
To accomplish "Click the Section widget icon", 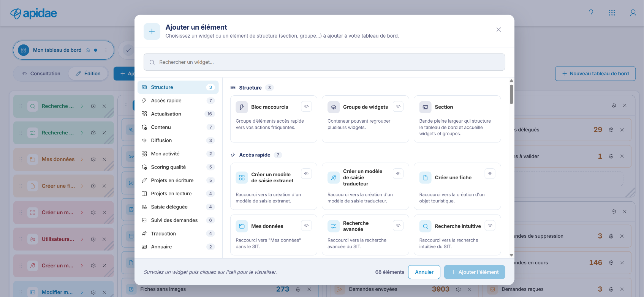I will [x=426, y=107].
